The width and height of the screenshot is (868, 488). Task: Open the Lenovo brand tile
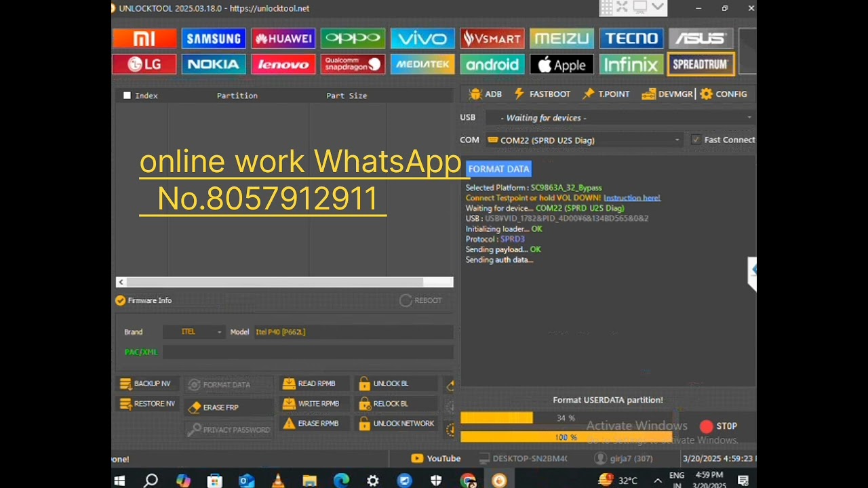283,64
